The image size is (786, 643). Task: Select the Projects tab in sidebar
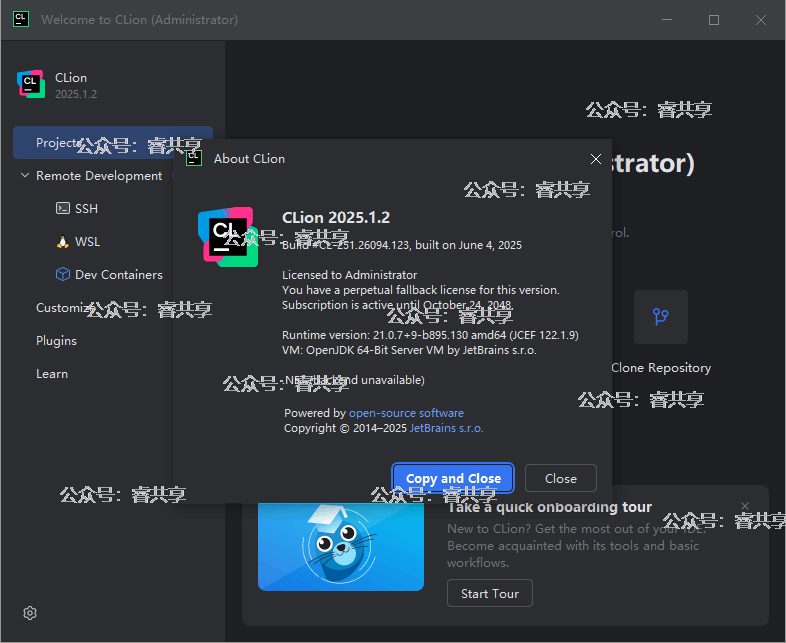(113, 142)
